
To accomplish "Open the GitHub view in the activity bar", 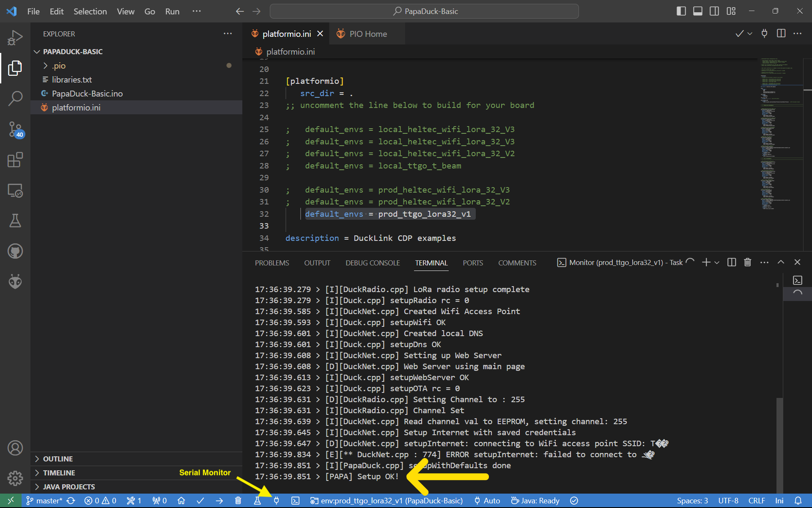I will pyautogui.click(x=15, y=251).
